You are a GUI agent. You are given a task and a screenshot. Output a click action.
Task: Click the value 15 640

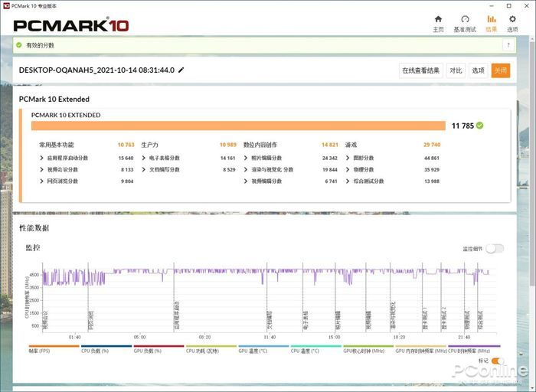[x=126, y=158]
